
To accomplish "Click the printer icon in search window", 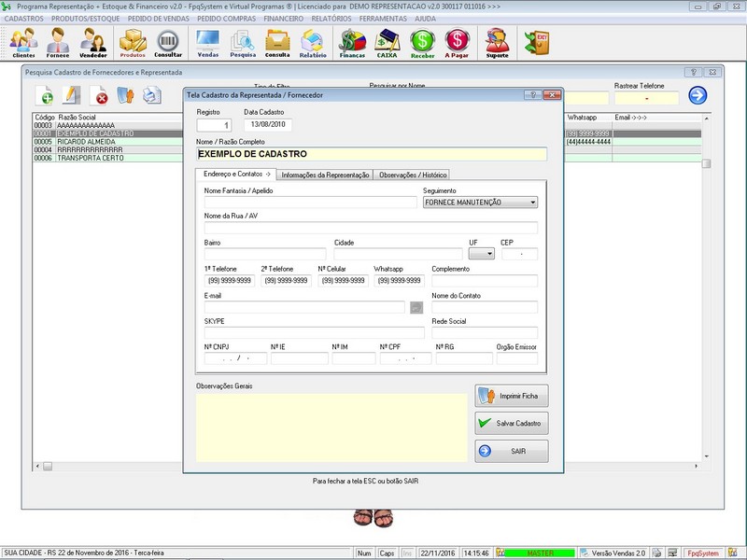I will [152, 95].
